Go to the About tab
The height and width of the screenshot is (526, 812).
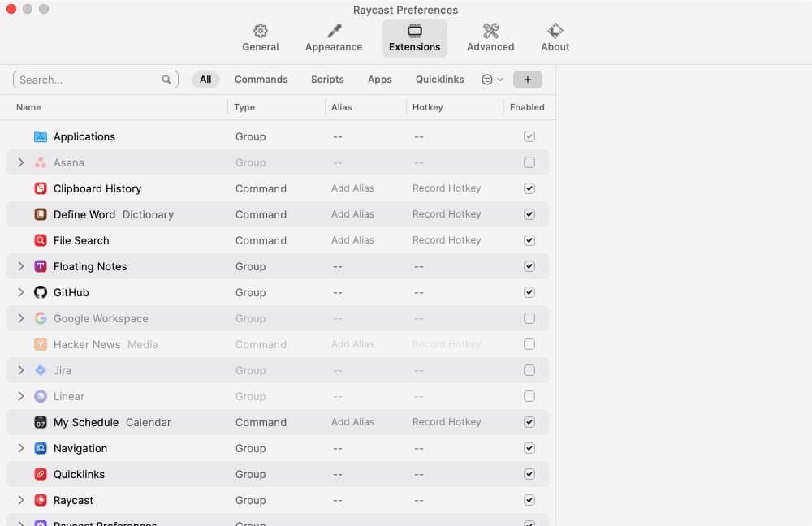pos(555,38)
